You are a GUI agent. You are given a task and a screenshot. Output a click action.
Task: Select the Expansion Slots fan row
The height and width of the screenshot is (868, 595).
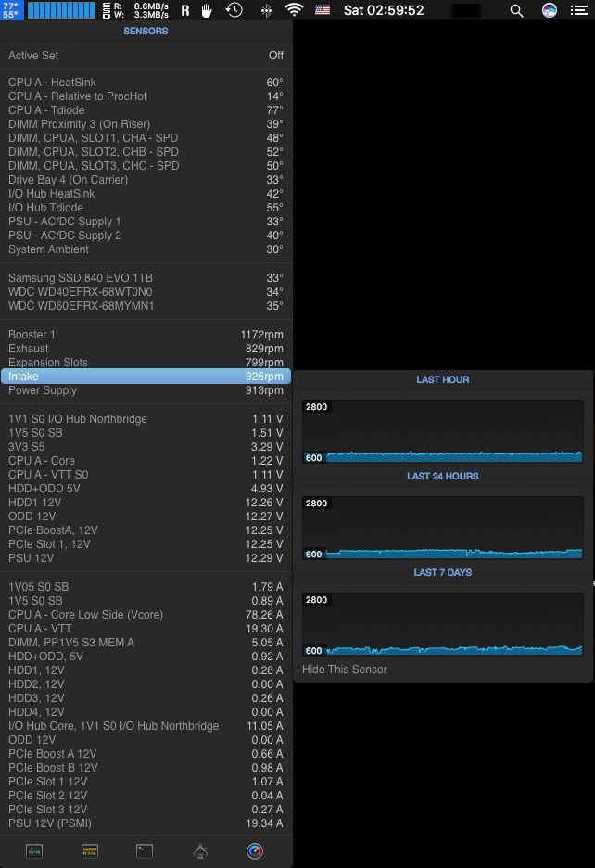146,362
